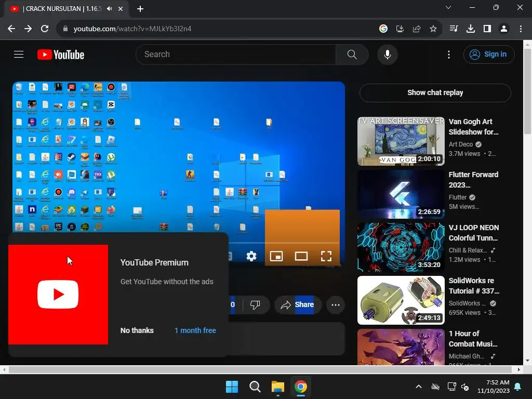Image resolution: width=532 pixels, height=399 pixels.
Task: Open clock and date 7:52 AM
Action: 494,387
